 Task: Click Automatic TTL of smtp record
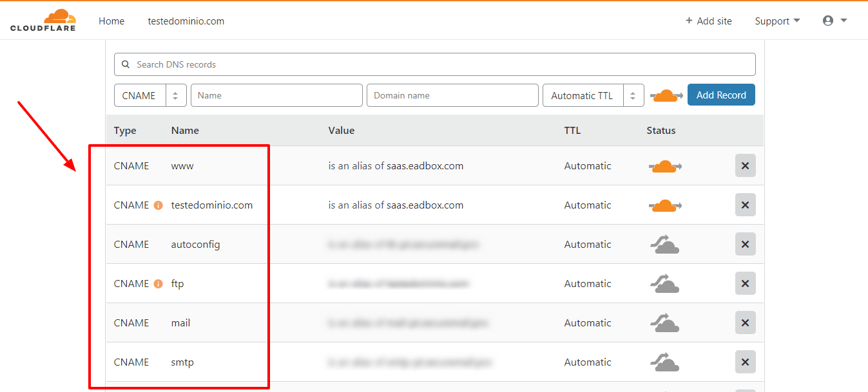588,362
